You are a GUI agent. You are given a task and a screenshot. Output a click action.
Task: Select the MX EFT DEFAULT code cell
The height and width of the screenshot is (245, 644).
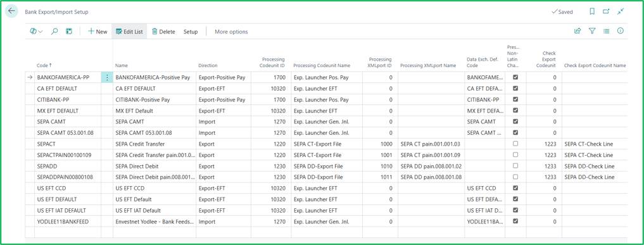pos(68,111)
